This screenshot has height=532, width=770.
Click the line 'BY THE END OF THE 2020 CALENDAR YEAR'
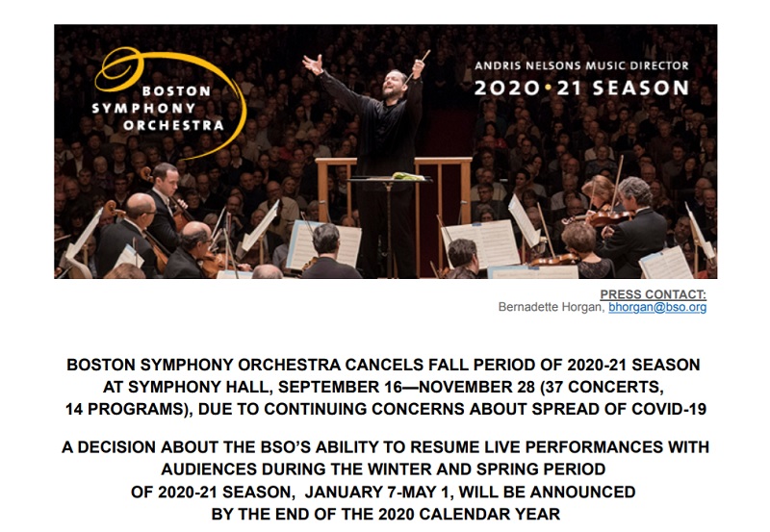(386, 514)
